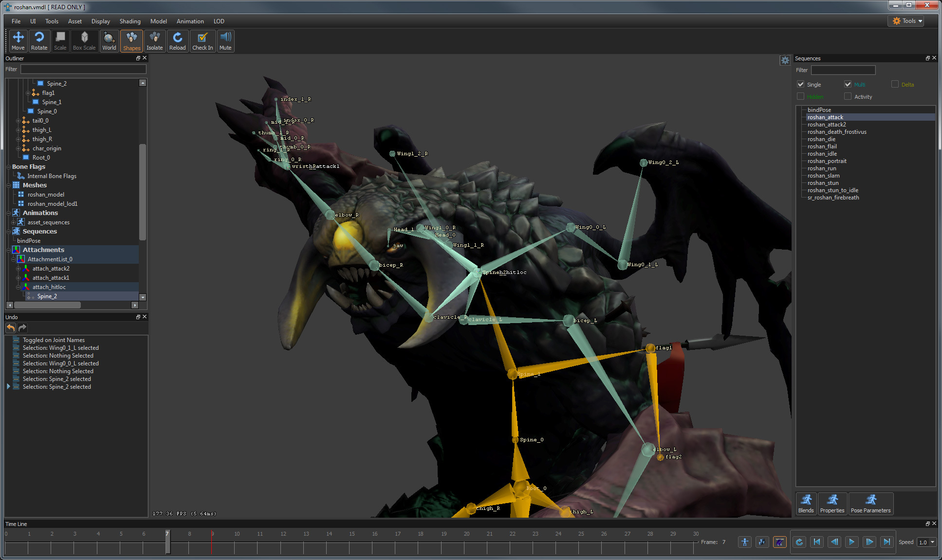The height and width of the screenshot is (560, 942).
Task: Open the Shading menu
Action: 130,21
